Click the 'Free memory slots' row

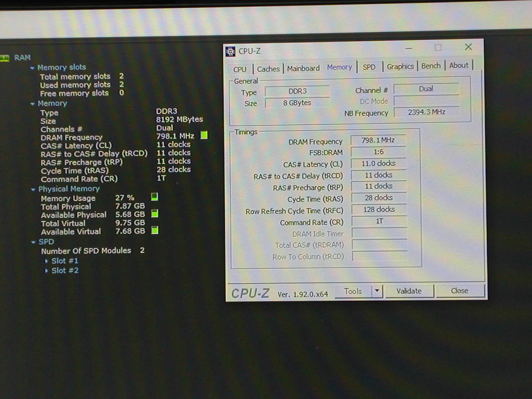(x=82, y=93)
